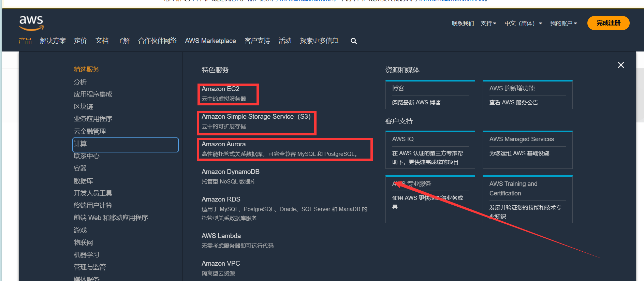This screenshot has width=644, height=281.
Task: Open the Amazon EC2 service link
Action: (x=220, y=89)
